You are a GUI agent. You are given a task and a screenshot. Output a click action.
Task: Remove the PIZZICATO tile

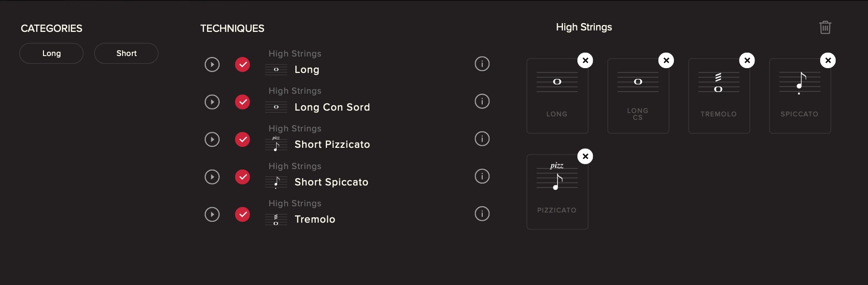[585, 157]
